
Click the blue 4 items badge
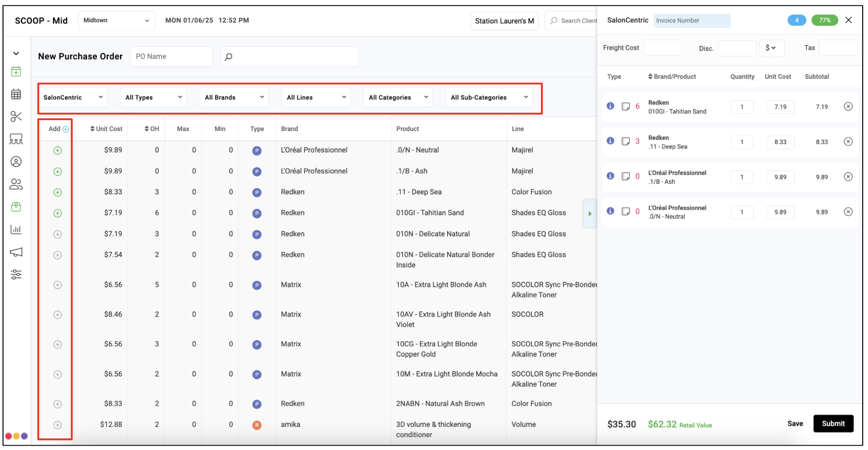(797, 21)
